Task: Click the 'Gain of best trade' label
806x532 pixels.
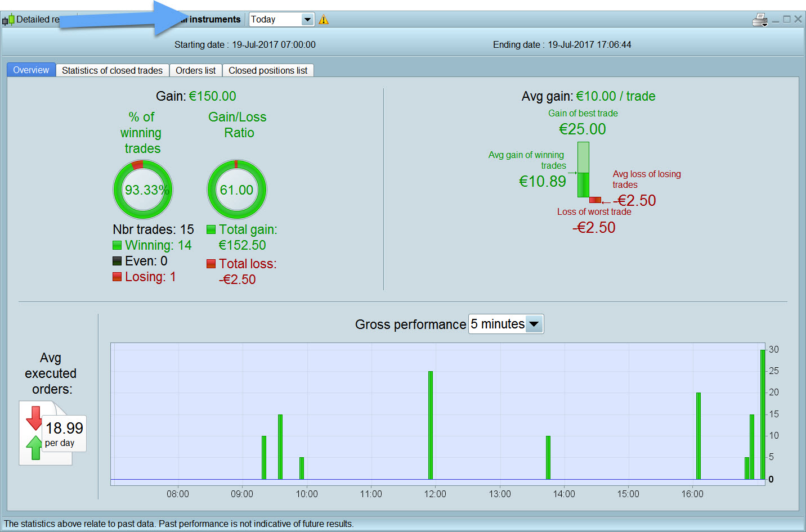Action: coord(583,113)
